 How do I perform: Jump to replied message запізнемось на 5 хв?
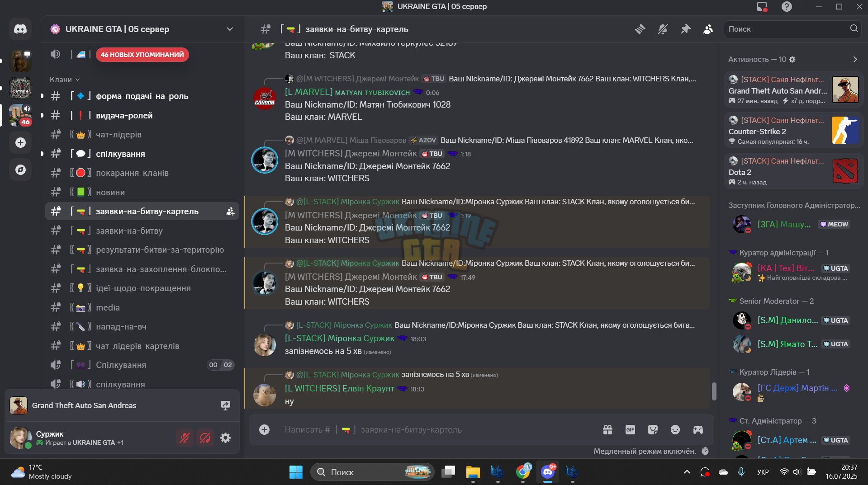point(436,375)
